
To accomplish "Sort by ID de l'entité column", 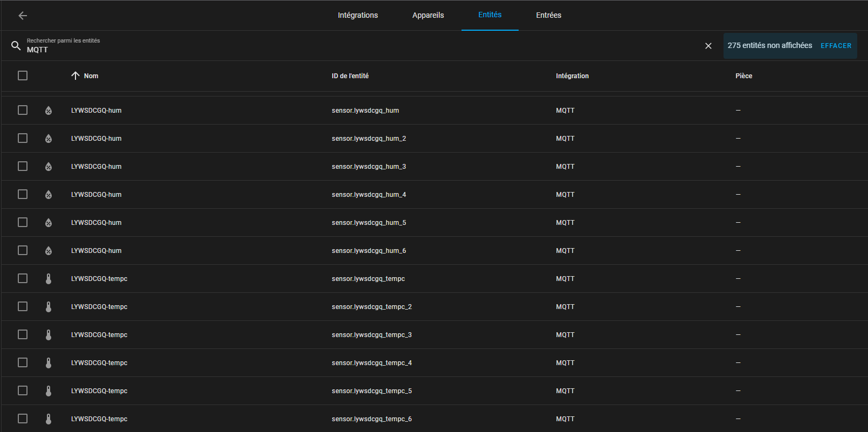I will click(350, 76).
